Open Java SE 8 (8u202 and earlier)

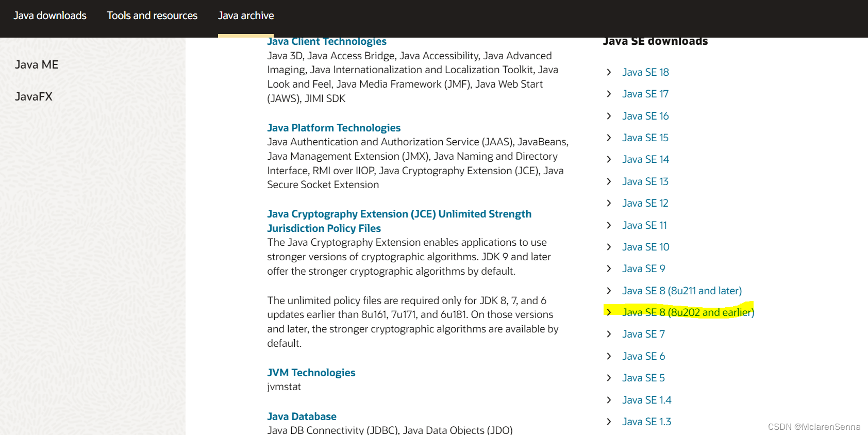pos(688,312)
